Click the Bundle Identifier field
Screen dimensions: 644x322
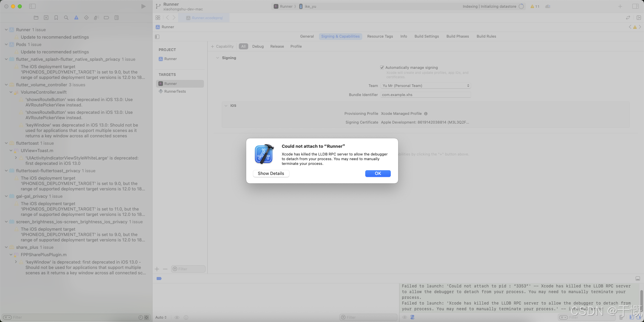click(426, 95)
